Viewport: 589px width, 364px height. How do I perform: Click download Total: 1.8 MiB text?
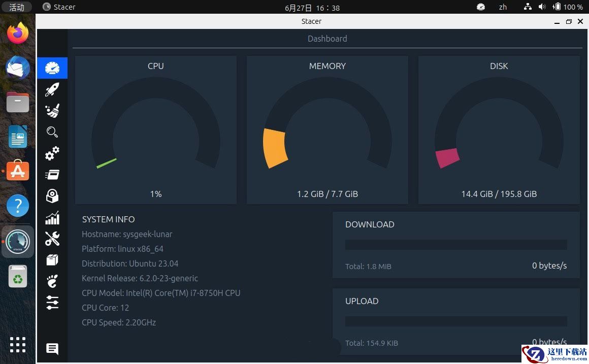point(368,267)
